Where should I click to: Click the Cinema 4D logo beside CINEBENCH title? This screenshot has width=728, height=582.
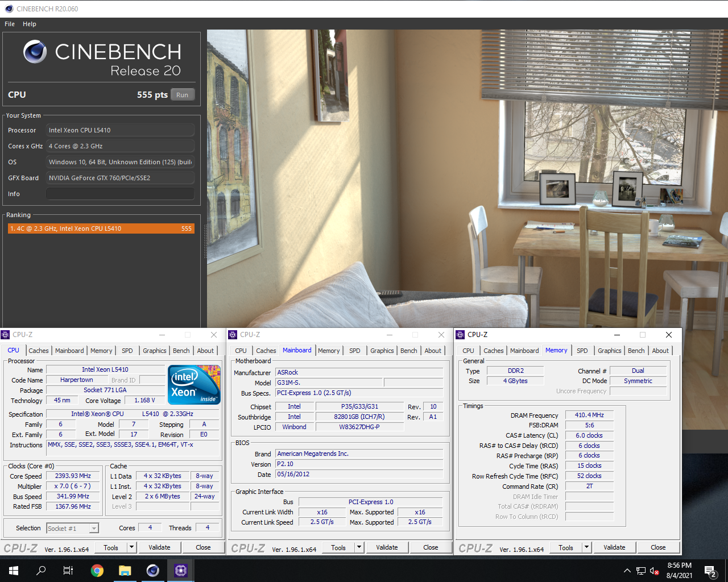pos(35,52)
